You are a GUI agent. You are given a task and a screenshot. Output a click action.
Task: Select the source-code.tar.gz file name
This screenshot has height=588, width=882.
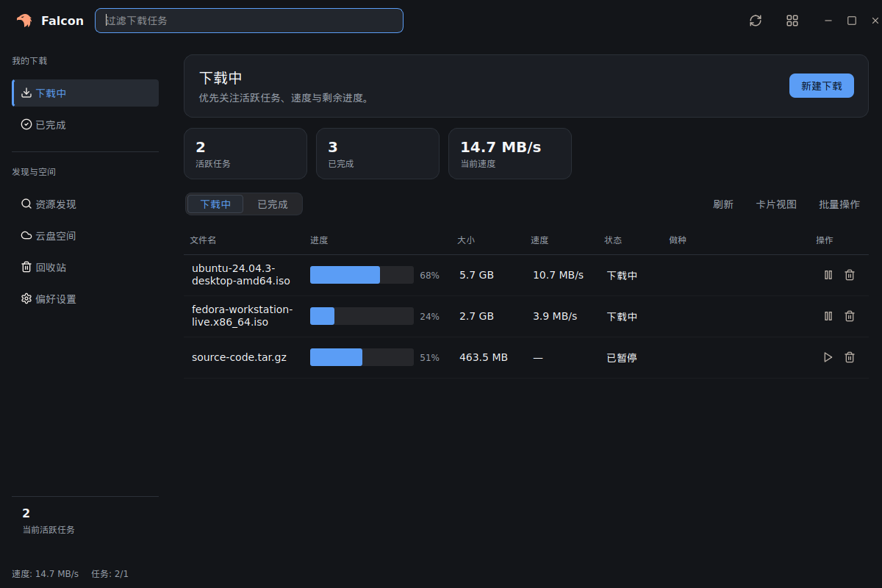click(x=239, y=357)
